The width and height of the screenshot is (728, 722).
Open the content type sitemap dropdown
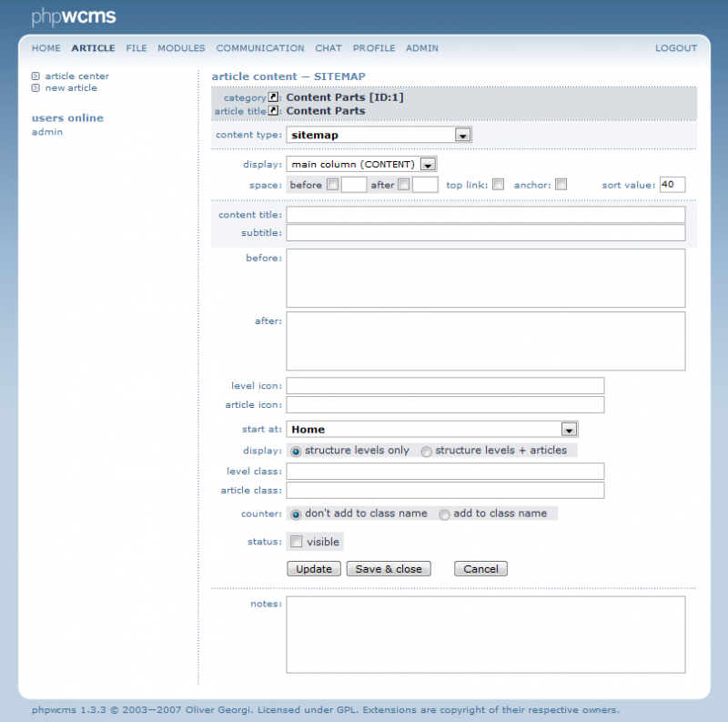point(461,136)
